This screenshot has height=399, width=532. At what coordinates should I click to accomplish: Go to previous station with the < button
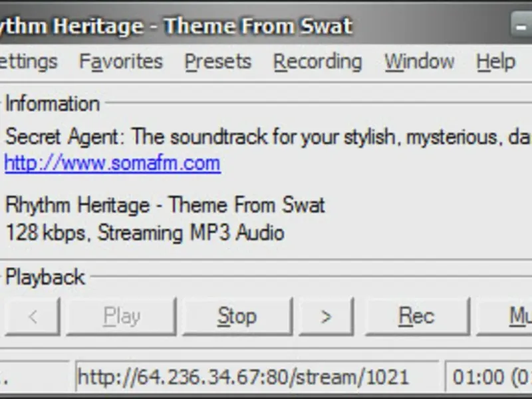[33, 317]
